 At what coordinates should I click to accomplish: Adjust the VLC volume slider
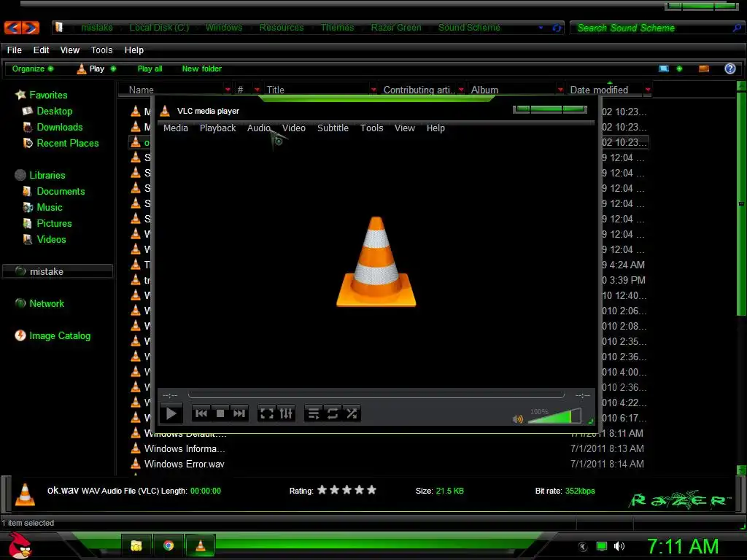tap(555, 416)
